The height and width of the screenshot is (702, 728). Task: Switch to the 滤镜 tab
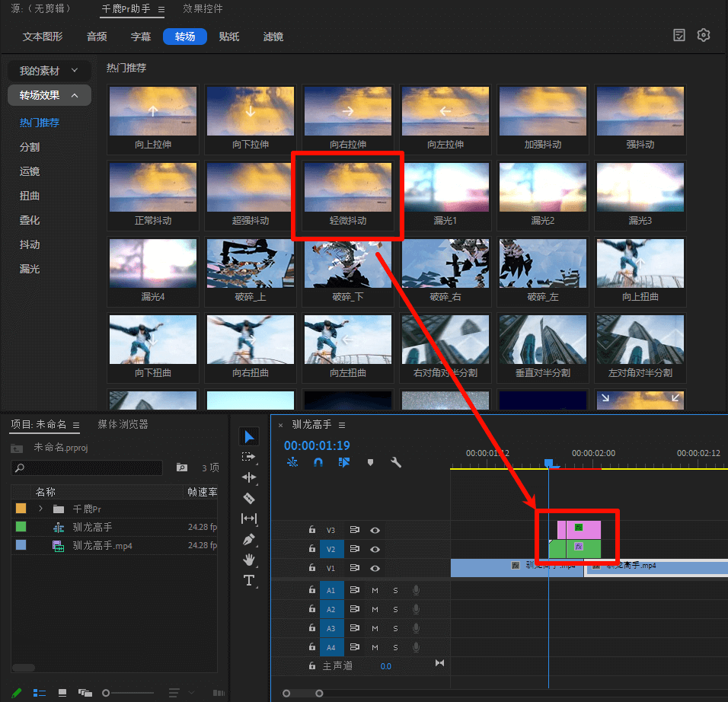click(x=273, y=37)
